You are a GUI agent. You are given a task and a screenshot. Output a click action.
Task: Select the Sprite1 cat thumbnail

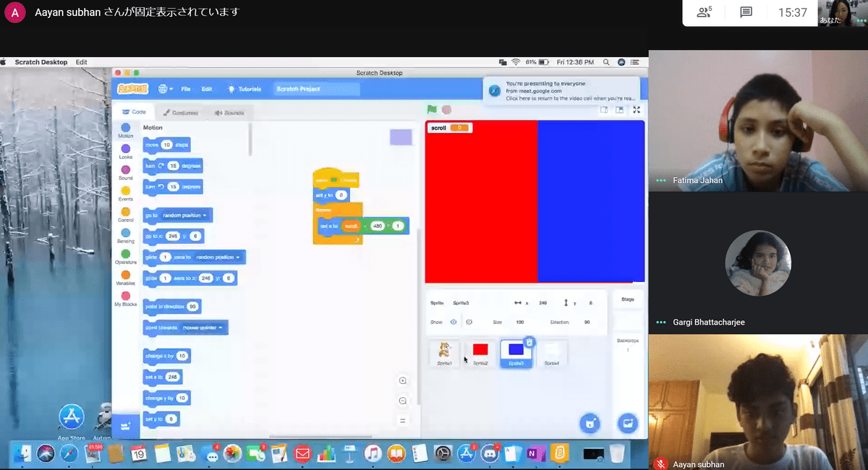[444, 353]
